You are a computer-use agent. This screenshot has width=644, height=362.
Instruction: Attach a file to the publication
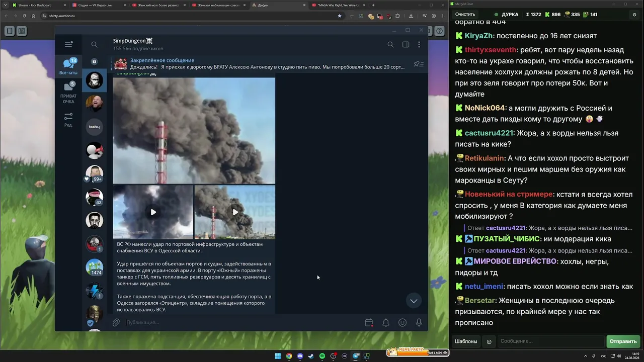tap(116, 322)
